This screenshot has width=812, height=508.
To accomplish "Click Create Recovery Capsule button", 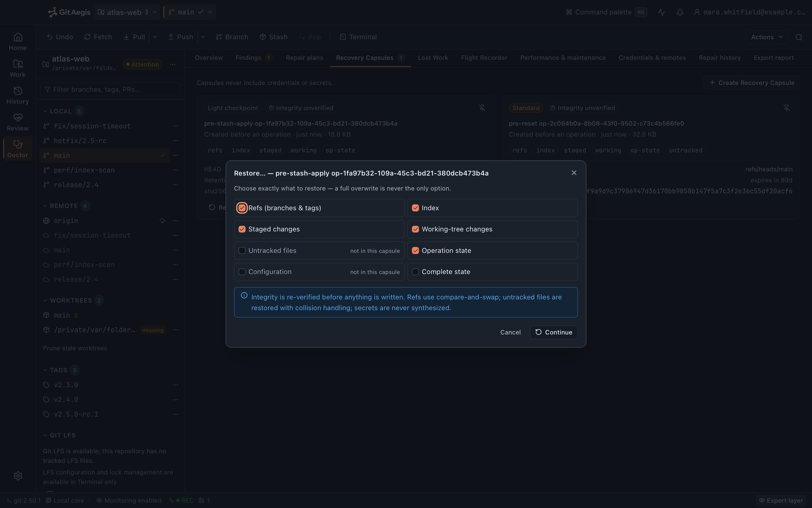I will point(752,83).
